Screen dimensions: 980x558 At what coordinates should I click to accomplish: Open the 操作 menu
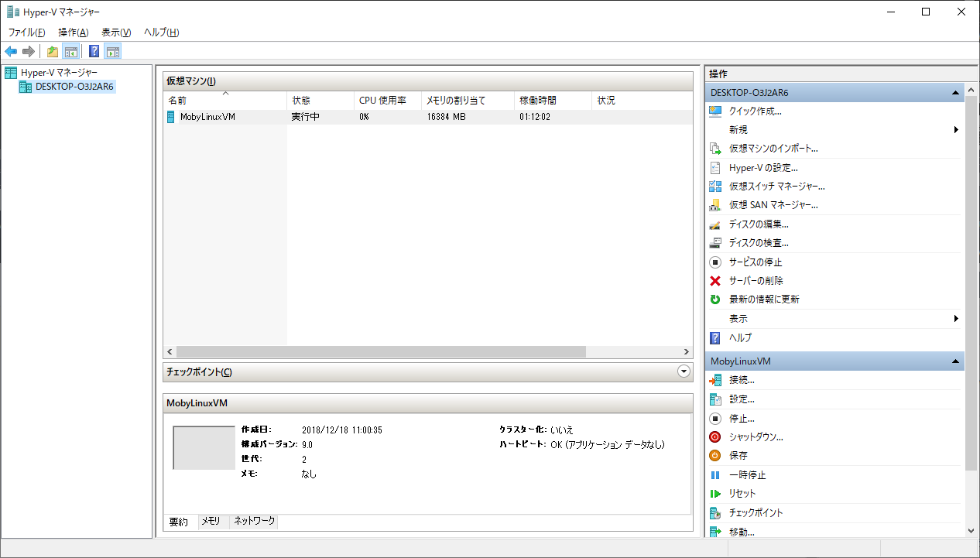pos(74,32)
